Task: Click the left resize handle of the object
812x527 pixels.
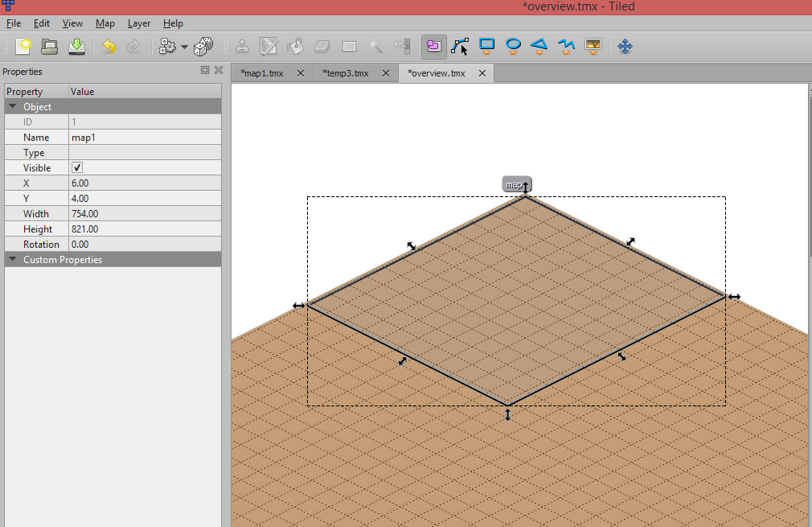Action: pos(299,306)
